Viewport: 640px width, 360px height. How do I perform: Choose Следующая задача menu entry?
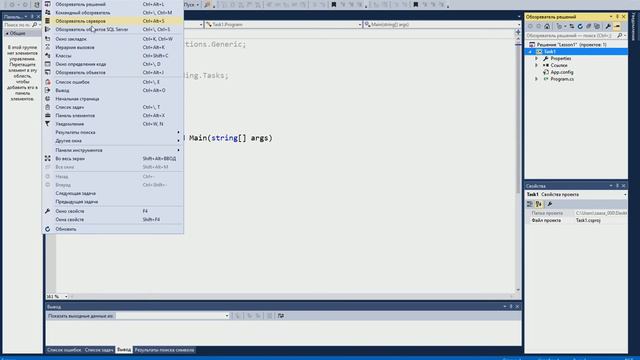[113, 193]
